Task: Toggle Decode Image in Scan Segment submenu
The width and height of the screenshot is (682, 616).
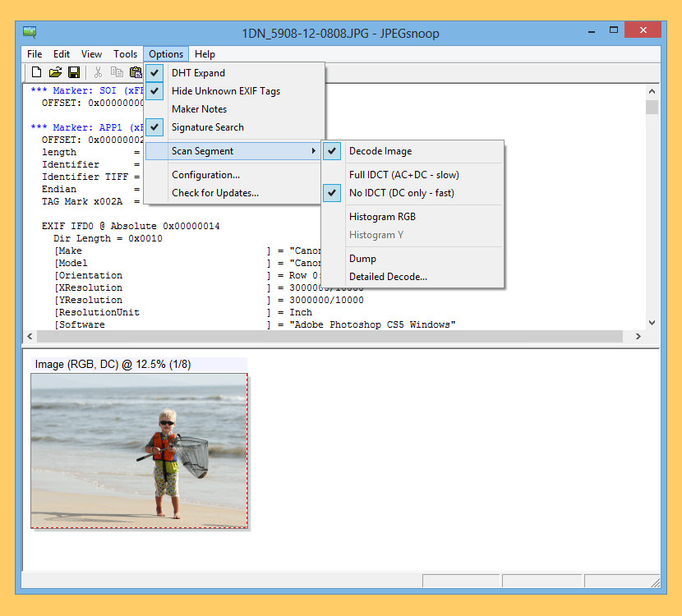Action: [412, 151]
